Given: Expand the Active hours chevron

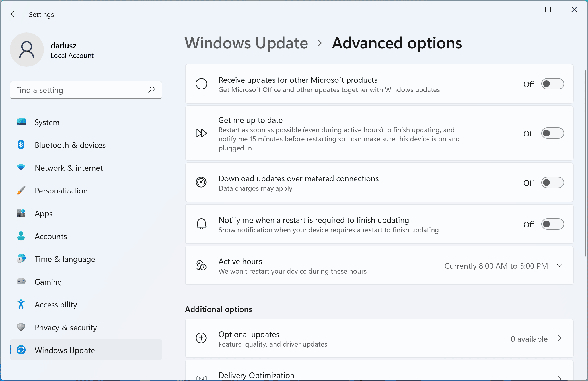Looking at the screenshot, I should [x=560, y=266].
